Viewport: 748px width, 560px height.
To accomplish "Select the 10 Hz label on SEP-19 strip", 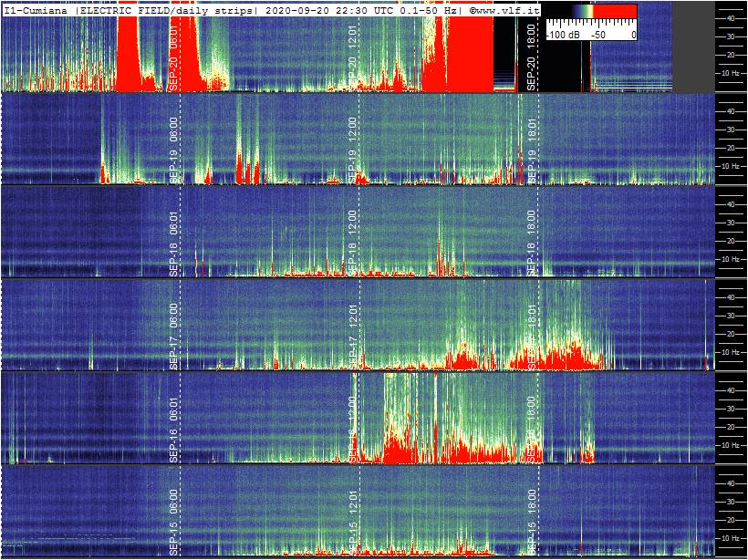I will [732, 166].
